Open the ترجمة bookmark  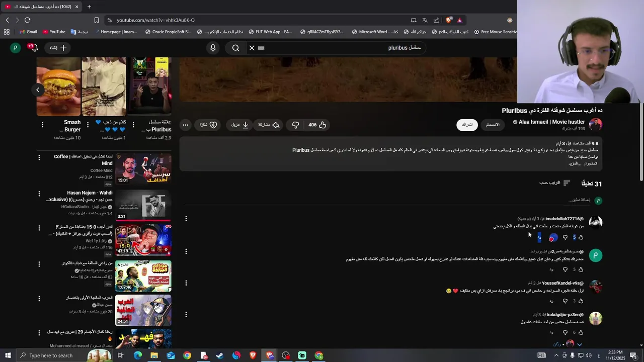[x=79, y=32]
